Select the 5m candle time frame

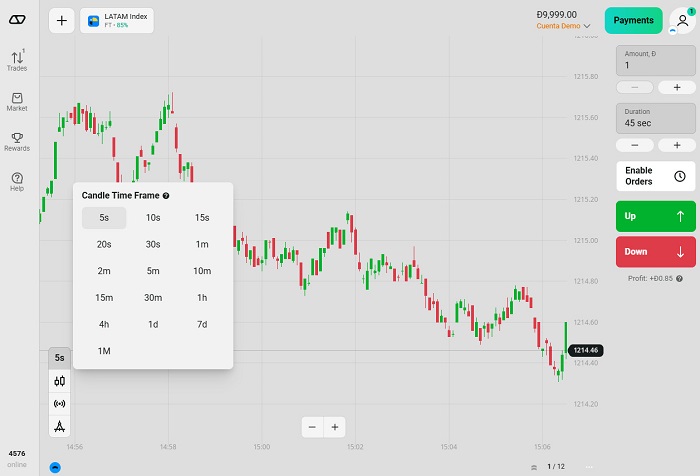[153, 271]
